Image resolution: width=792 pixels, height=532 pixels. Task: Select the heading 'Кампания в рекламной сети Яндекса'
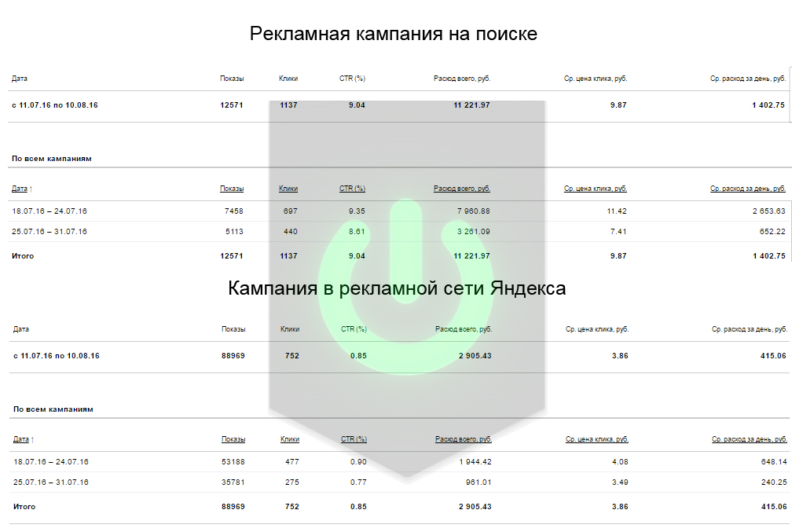397,288
